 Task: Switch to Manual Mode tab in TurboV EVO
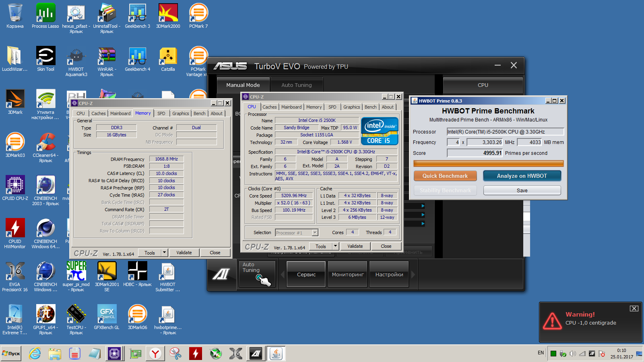point(243,85)
